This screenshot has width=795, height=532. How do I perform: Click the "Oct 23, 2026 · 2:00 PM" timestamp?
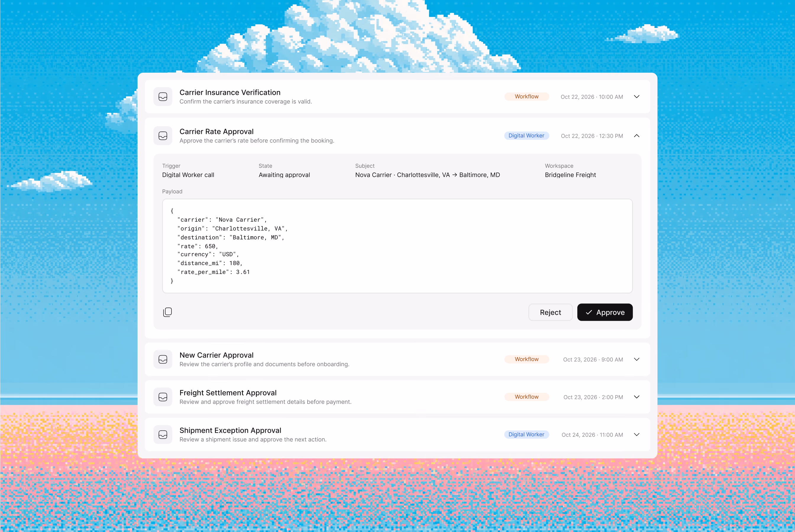pos(593,397)
